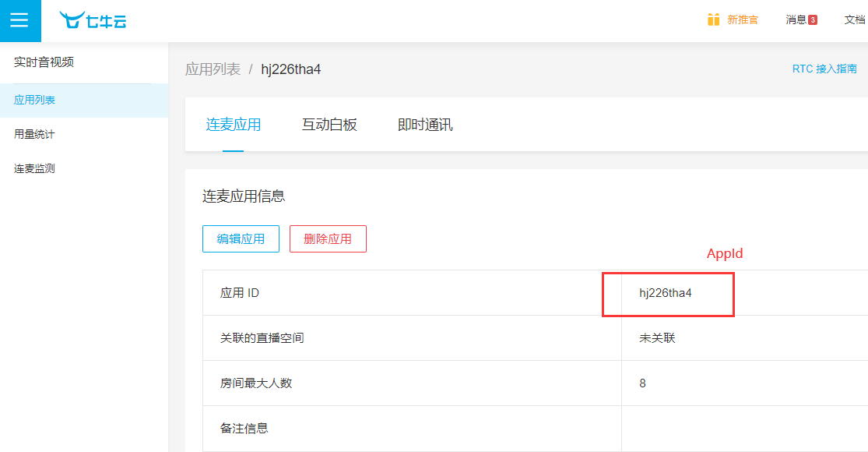Click the hj226tha4 app ID value
Screen dimensions: 868x452
pos(666,293)
